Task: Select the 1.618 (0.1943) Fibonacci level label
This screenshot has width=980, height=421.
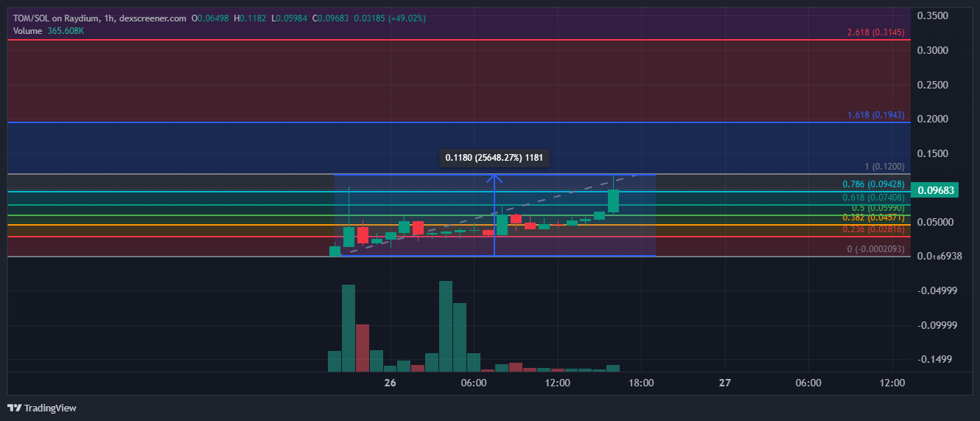Action: (x=875, y=115)
